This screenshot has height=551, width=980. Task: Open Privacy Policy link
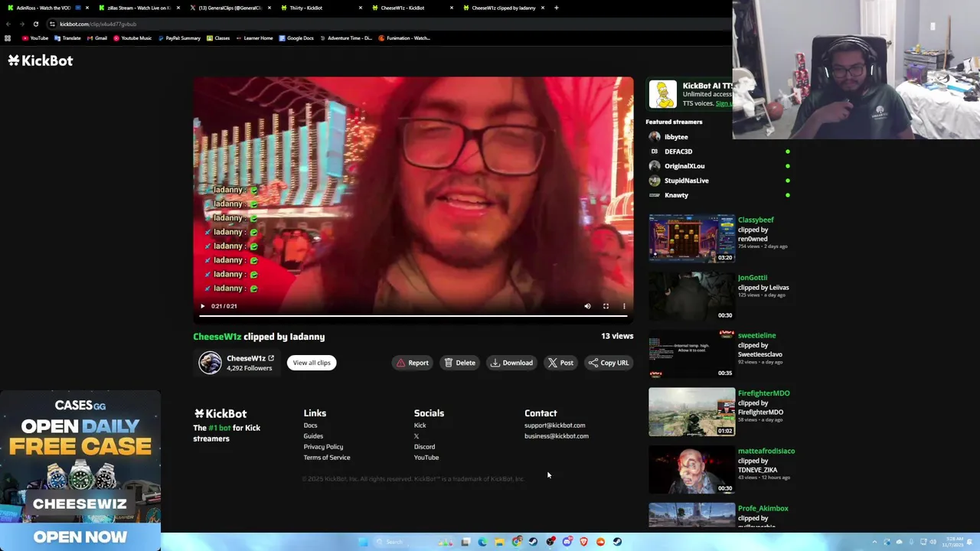pos(323,447)
